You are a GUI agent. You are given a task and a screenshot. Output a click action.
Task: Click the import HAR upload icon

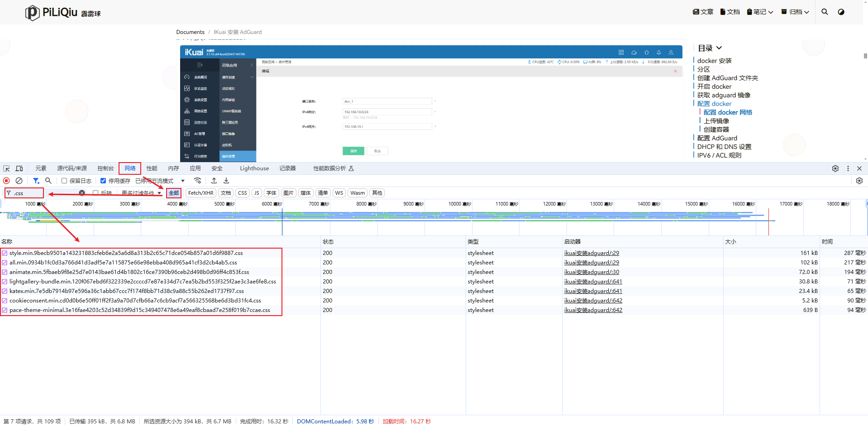coord(214,181)
